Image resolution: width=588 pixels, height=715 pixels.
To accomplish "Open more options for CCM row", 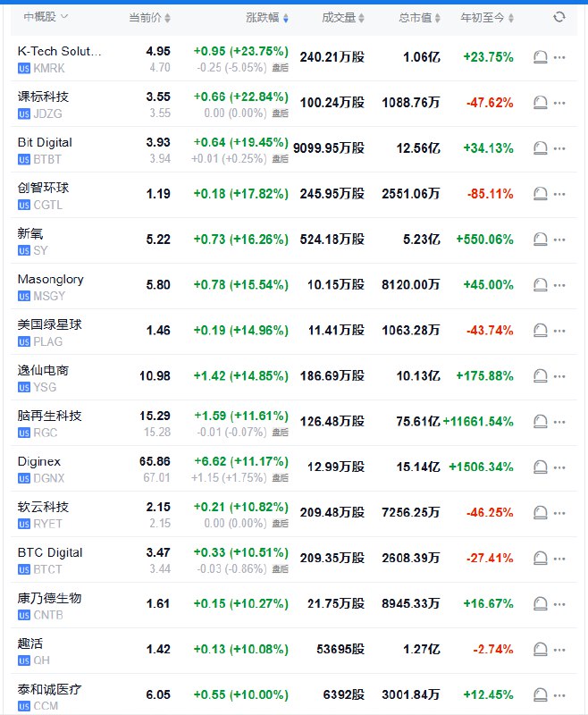I will (x=559, y=695).
